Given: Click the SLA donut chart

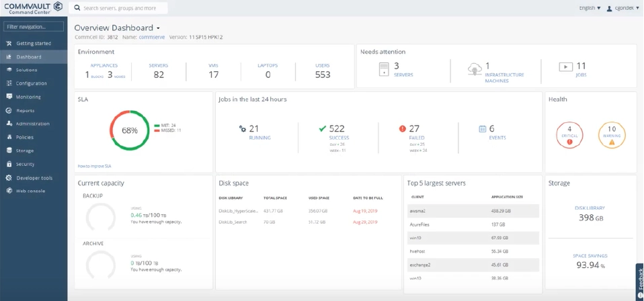Looking at the screenshot, I should coord(129,130).
